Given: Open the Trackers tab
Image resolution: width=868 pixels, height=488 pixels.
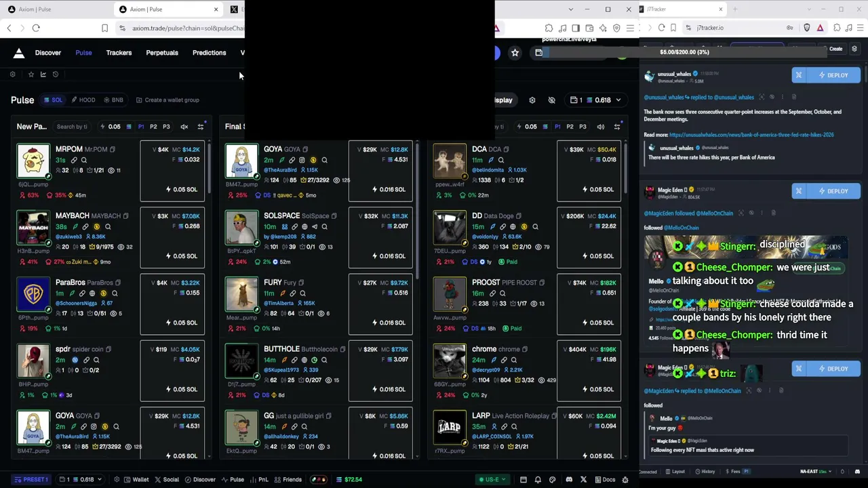Looking at the screenshot, I should click(119, 53).
